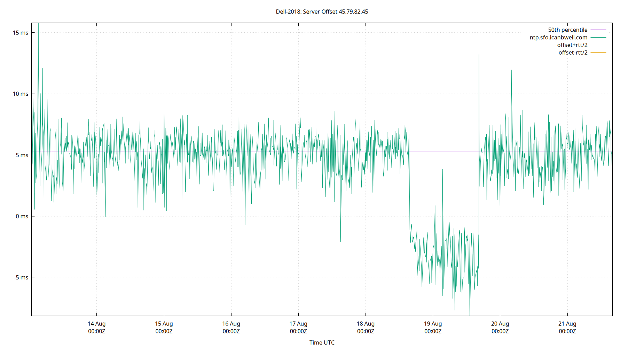Click the 50th percentile legend line sample

click(x=598, y=30)
